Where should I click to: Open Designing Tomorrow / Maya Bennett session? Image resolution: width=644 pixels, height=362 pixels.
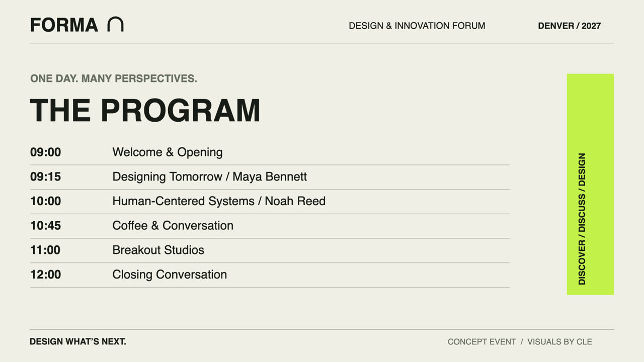click(x=210, y=177)
